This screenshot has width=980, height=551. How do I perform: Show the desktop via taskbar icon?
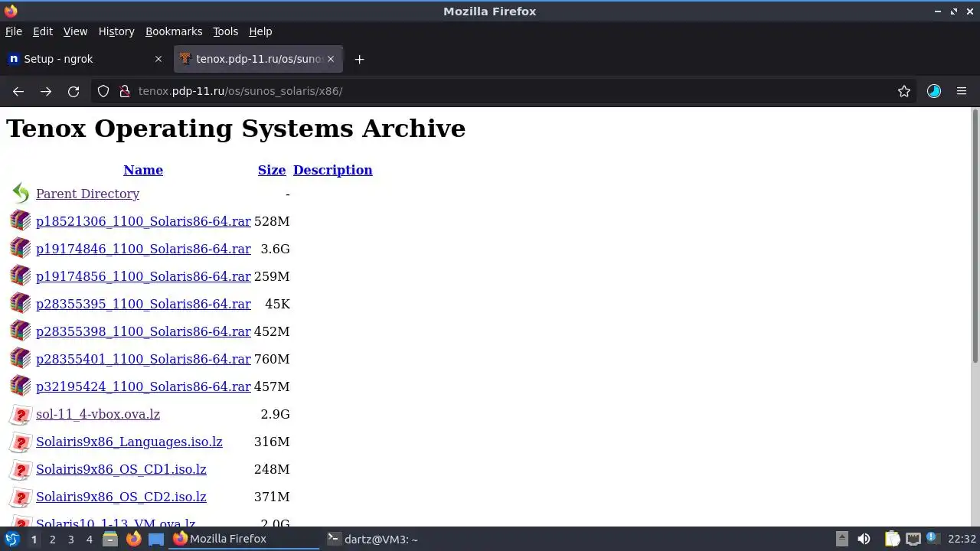[x=156, y=539]
